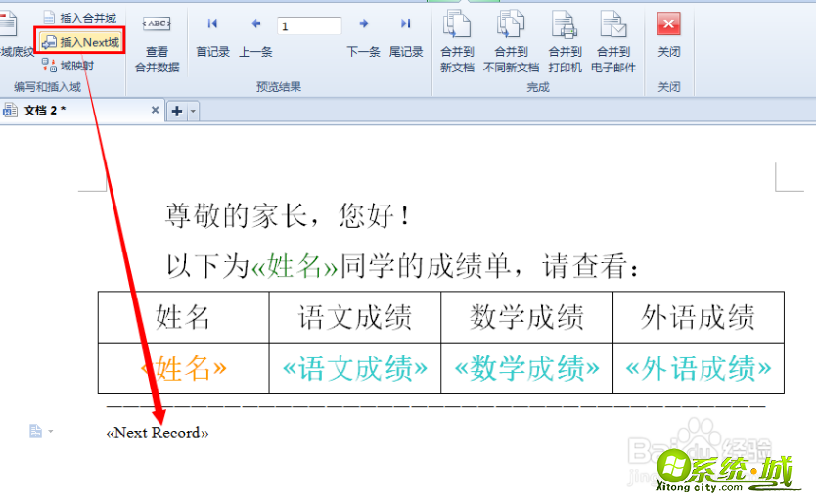The width and height of the screenshot is (816, 504).
Task: Click the «Next Record» field
Action: [158, 433]
